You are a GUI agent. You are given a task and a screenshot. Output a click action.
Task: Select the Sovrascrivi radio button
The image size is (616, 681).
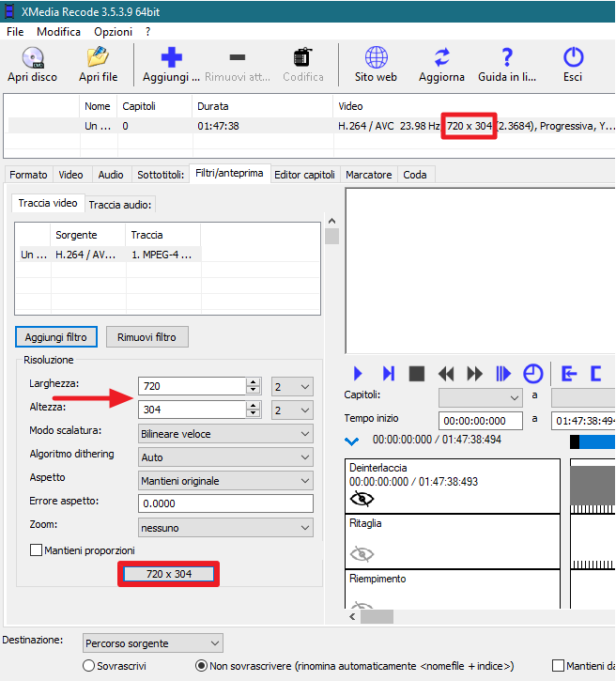[x=88, y=665]
